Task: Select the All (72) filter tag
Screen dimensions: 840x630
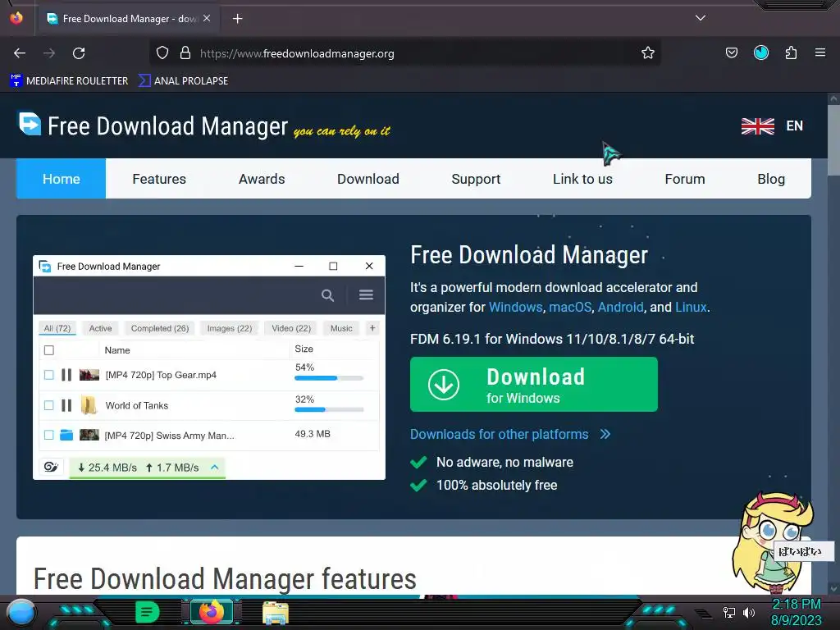Action: pos(57,328)
